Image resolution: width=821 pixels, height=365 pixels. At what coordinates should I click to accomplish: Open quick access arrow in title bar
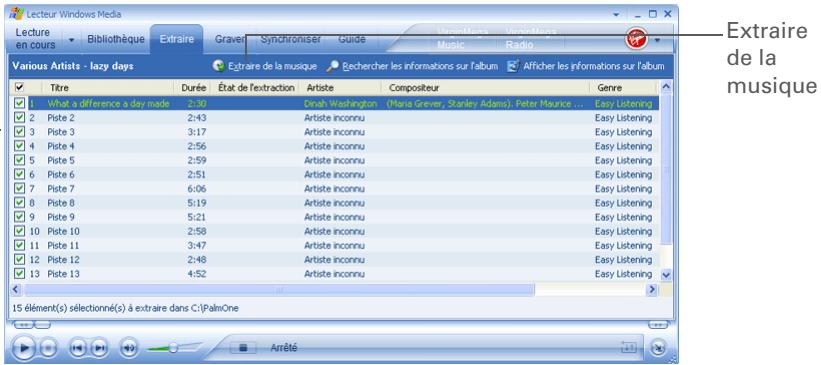point(616,15)
